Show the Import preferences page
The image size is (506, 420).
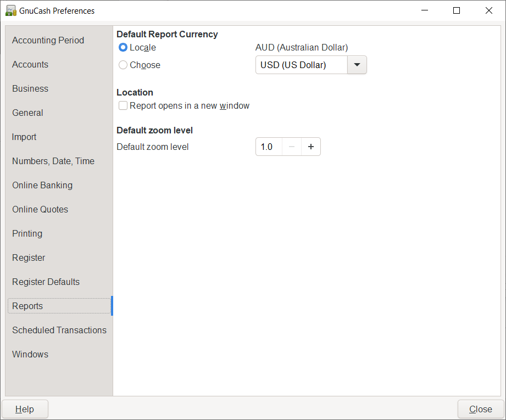tap(24, 137)
